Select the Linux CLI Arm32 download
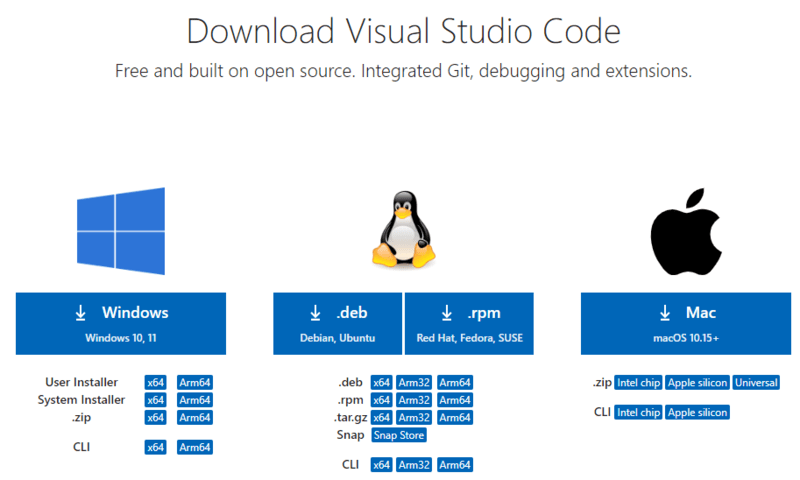This screenshot has width=800, height=480. [414, 465]
